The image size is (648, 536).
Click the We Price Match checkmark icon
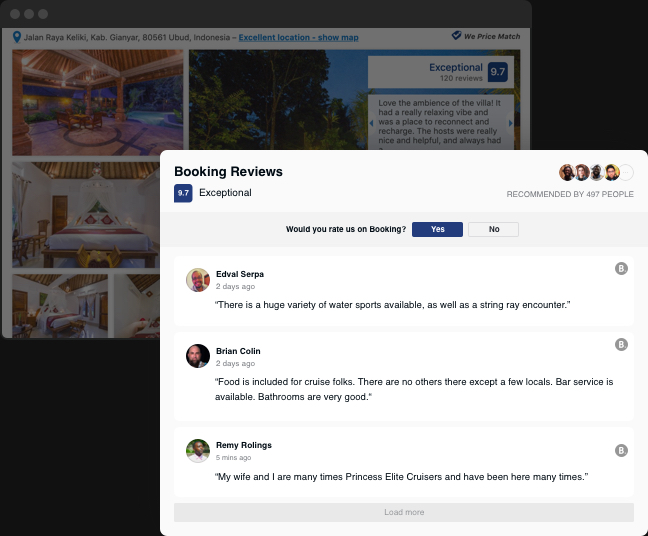point(456,36)
